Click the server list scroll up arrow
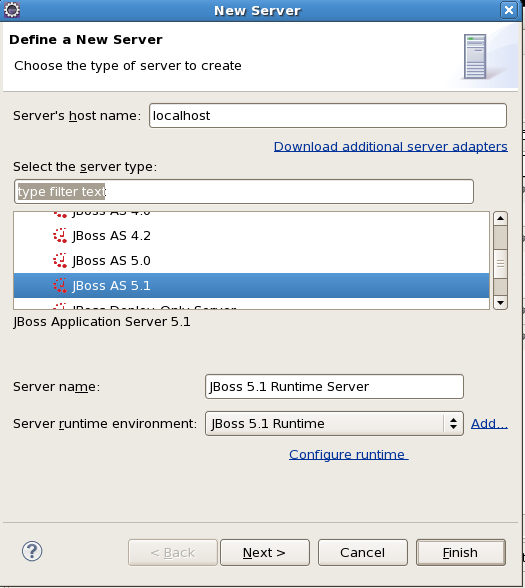This screenshot has width=525, height=588. 500,218
